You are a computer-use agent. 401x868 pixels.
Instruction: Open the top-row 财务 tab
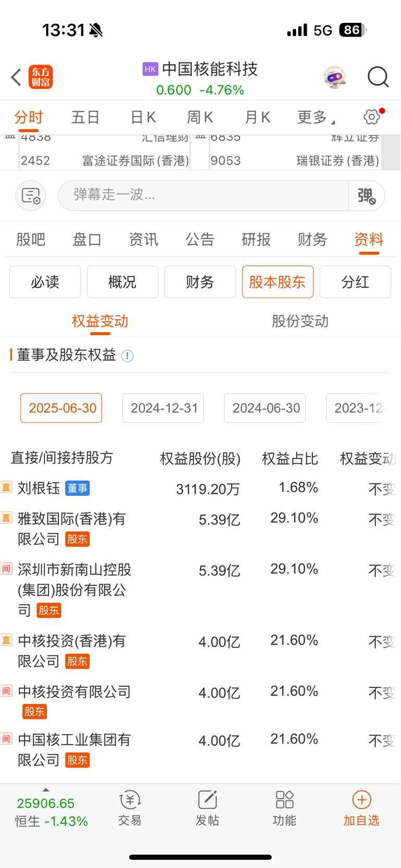[312, 239]
